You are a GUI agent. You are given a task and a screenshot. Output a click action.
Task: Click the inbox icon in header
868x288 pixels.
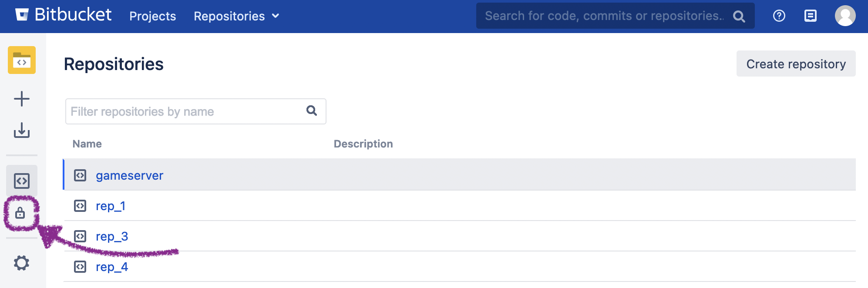coord(810,16)
